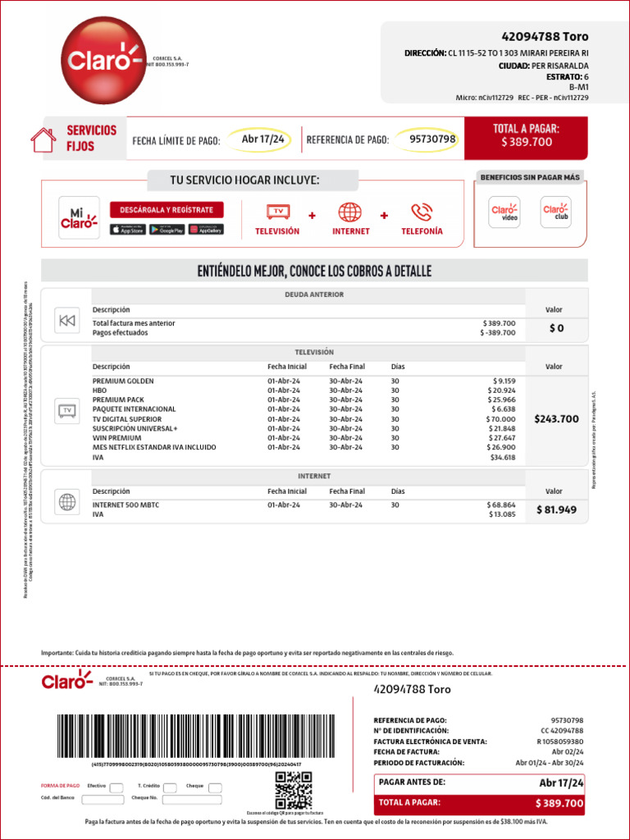Click the Premium Pack line item
Screen dimensions: 630x840
(304, 399)
